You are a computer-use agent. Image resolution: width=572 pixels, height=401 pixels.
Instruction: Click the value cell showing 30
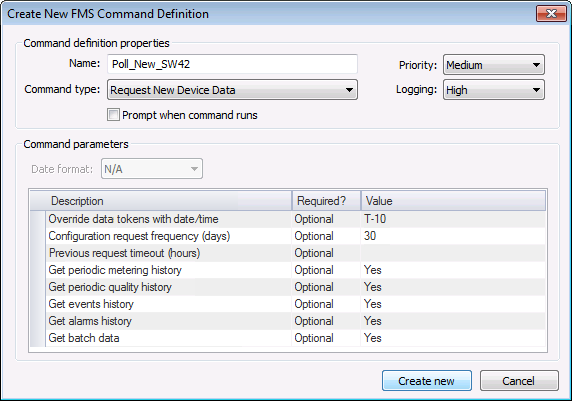pos(453,236)
